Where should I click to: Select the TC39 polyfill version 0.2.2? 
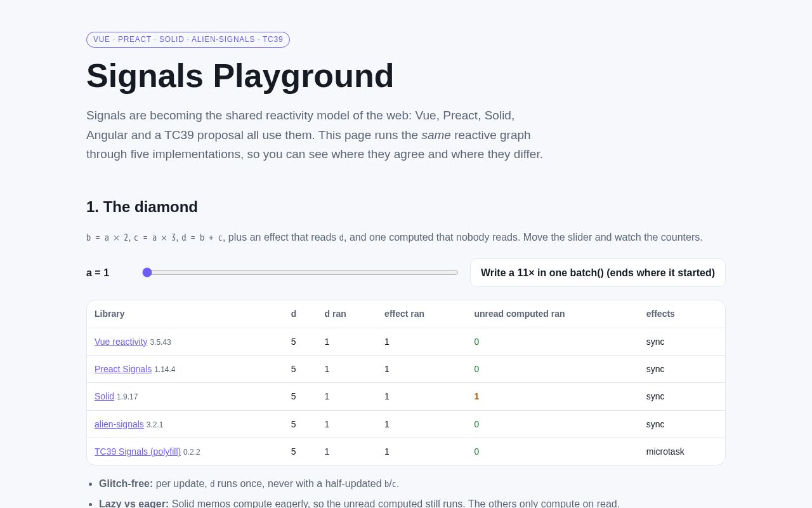[x=192, y=452]
